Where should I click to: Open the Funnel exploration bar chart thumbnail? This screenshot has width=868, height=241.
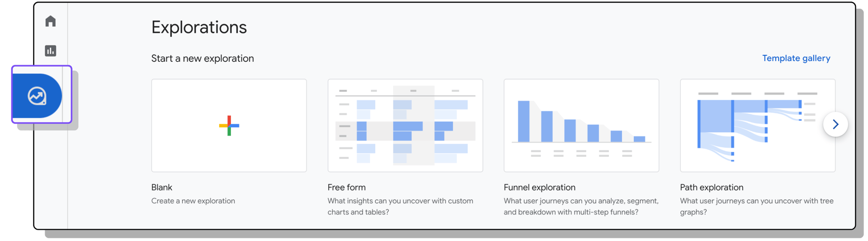581,125
